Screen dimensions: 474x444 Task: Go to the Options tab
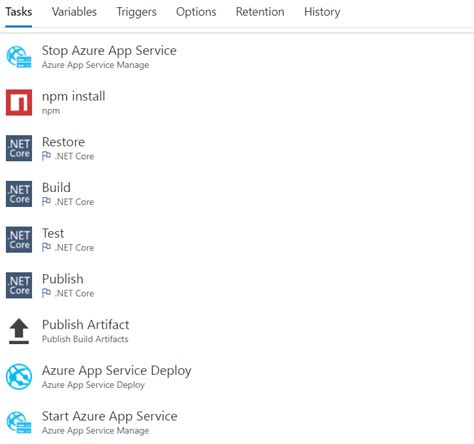[196, 12]
